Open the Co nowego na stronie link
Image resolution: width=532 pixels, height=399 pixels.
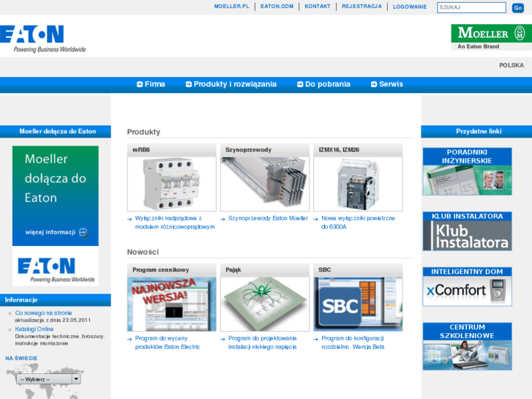[43, 313]
